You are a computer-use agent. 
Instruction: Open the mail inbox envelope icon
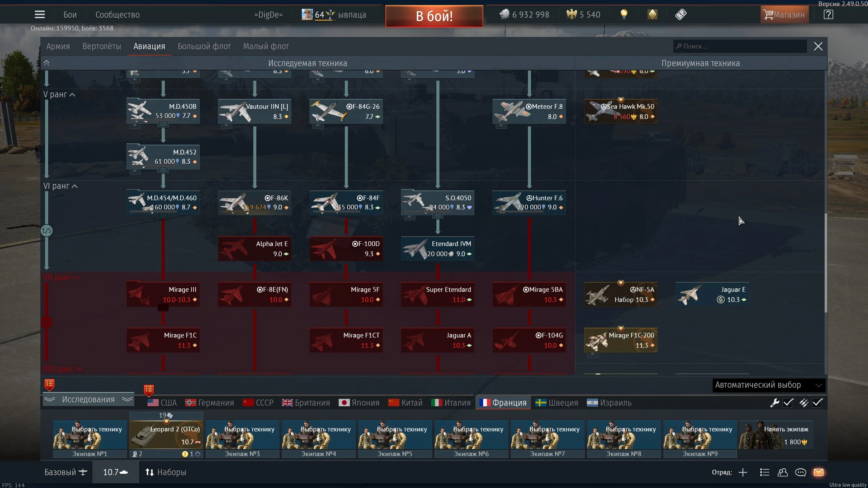coord(818,472)
